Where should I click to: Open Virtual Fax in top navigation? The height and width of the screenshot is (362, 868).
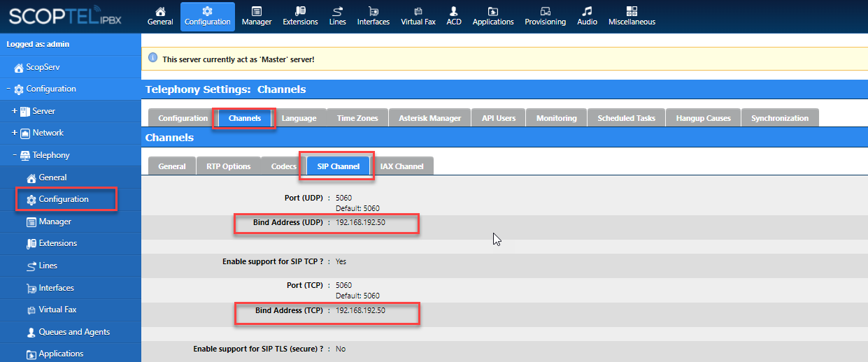click(x=418, y=16)
